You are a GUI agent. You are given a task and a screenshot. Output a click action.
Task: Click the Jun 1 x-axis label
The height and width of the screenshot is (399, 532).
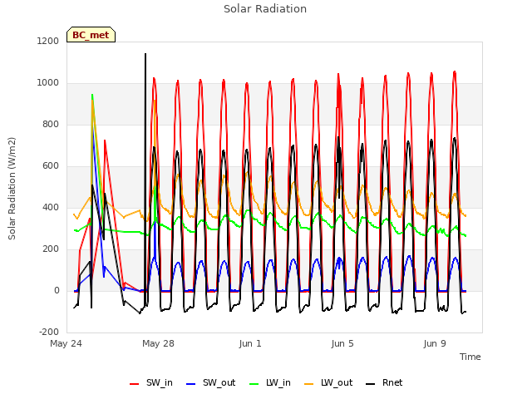click(250, 343)
